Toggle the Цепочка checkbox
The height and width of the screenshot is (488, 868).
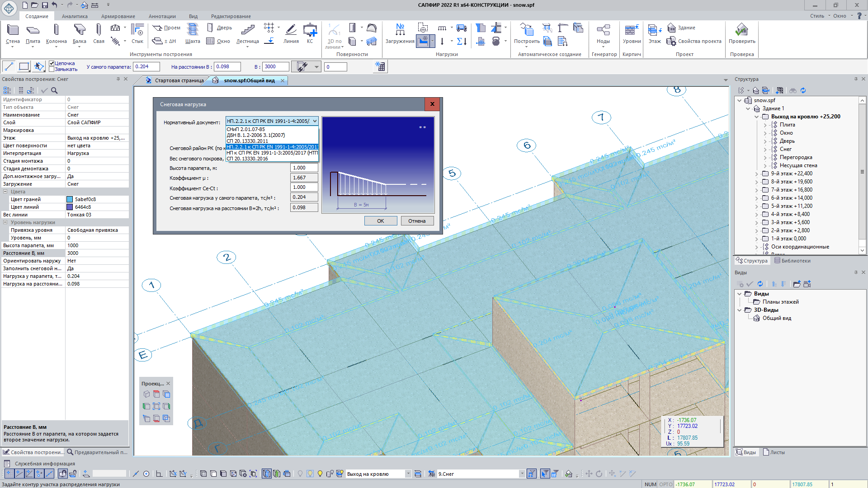tap(52, 63)
